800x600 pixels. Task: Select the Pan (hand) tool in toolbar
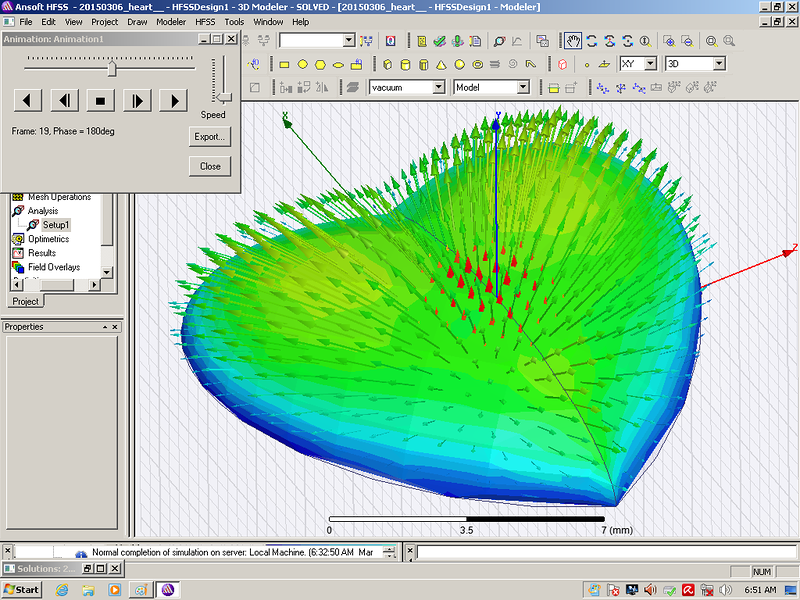tap(573, 41)
